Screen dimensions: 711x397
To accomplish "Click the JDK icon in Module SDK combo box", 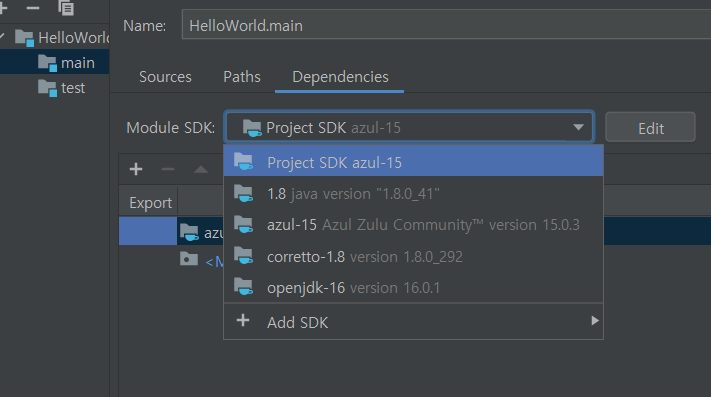I will (252, 128).
